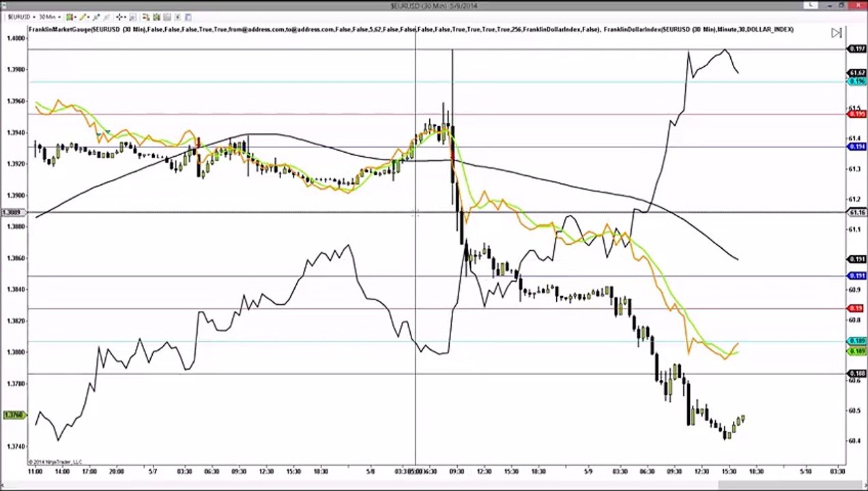This screenshot has height=491, width=868.
Task: Click the greyed zoom out icon
Action: pos(107,17)
